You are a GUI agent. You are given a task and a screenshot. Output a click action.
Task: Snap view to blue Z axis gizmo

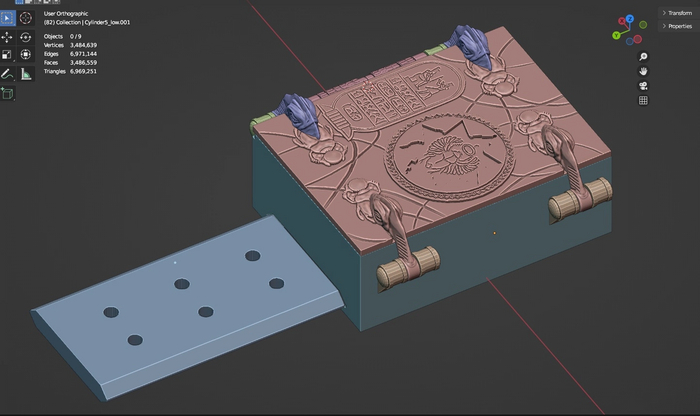click(x=630, y=19)
